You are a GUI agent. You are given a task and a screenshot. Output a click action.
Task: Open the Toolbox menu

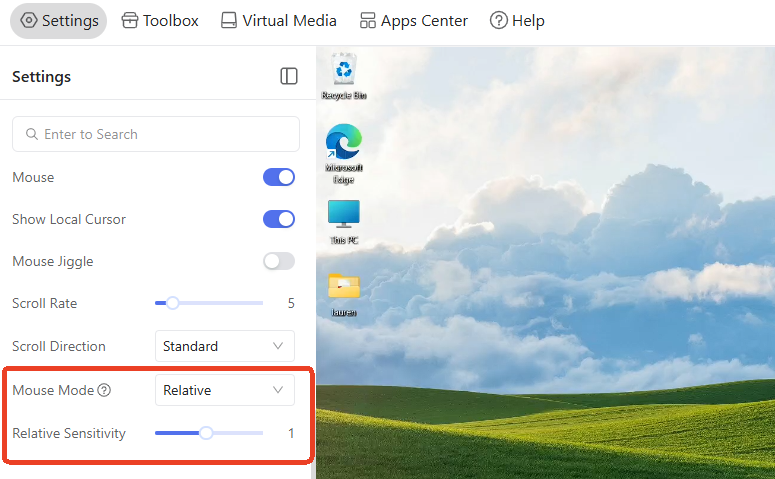click(160, 21)
